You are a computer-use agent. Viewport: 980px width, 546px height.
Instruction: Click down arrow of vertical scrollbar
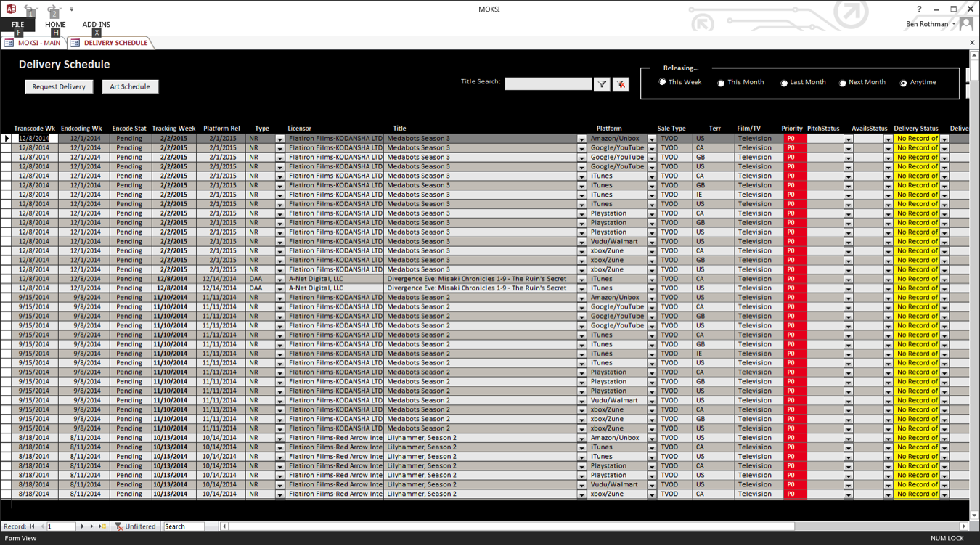(x=974, y=516)
